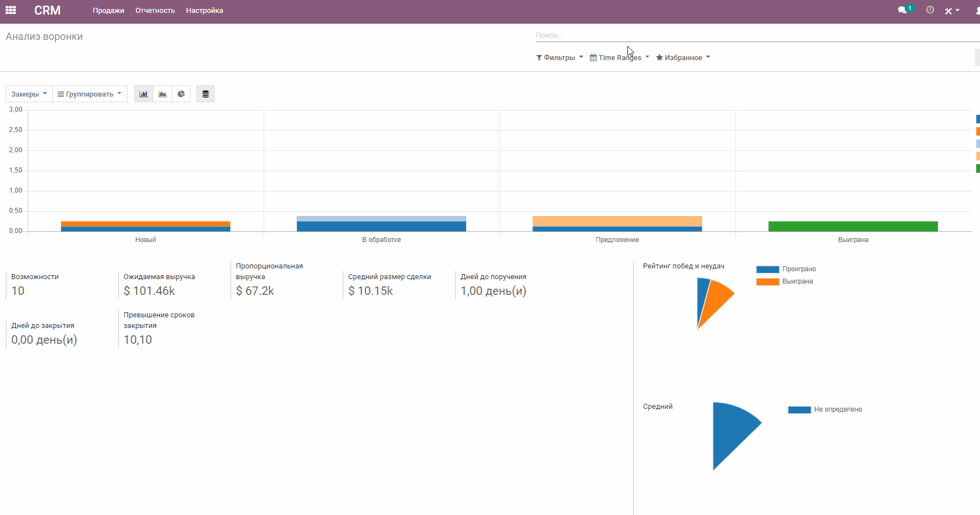980x515 pixels.
Task: Open the Отчетность menu
Action: point(155,10)
